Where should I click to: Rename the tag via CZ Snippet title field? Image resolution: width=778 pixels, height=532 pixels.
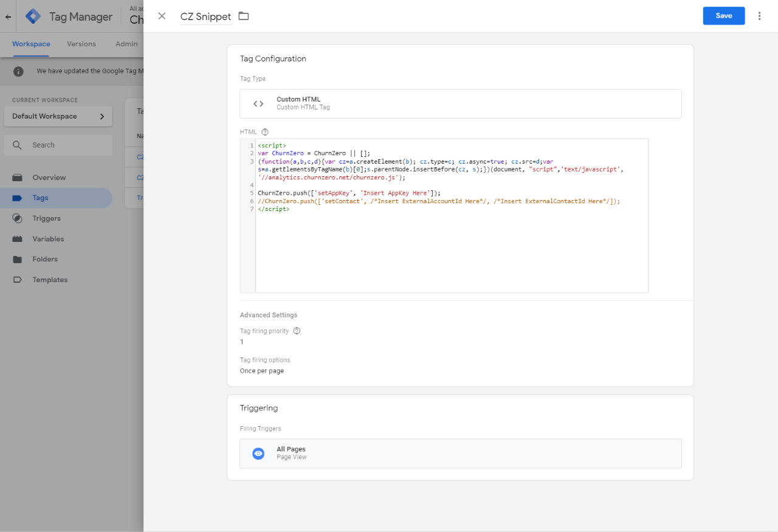pyautogui.click(x=205, y=16)
